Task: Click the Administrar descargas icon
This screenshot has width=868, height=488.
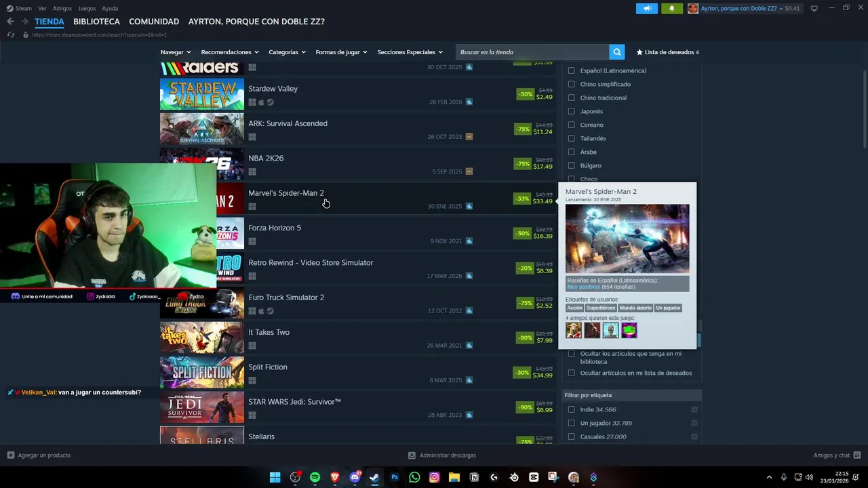Action: (x=412, y=455)
